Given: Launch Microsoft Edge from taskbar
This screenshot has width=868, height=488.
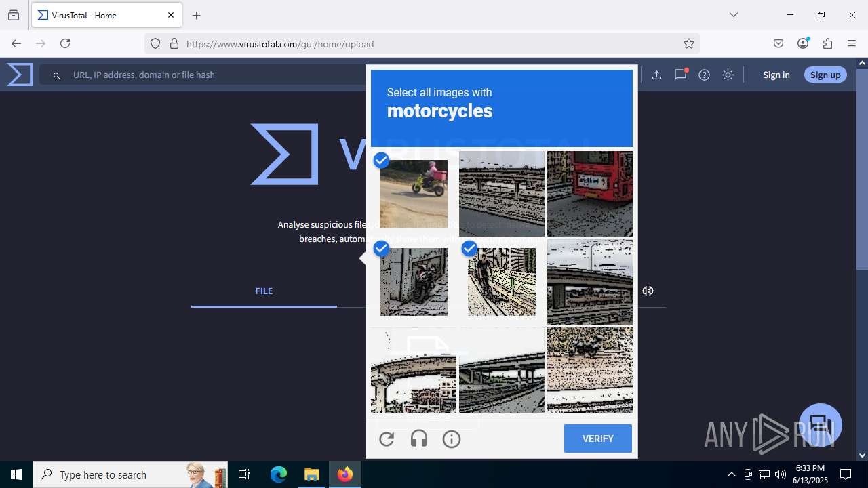Looking at the screenshot, I should tap(279, 474).
